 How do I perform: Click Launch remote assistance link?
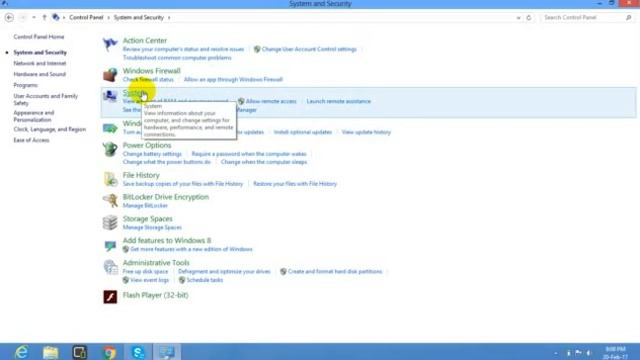(x=339, y=101)
